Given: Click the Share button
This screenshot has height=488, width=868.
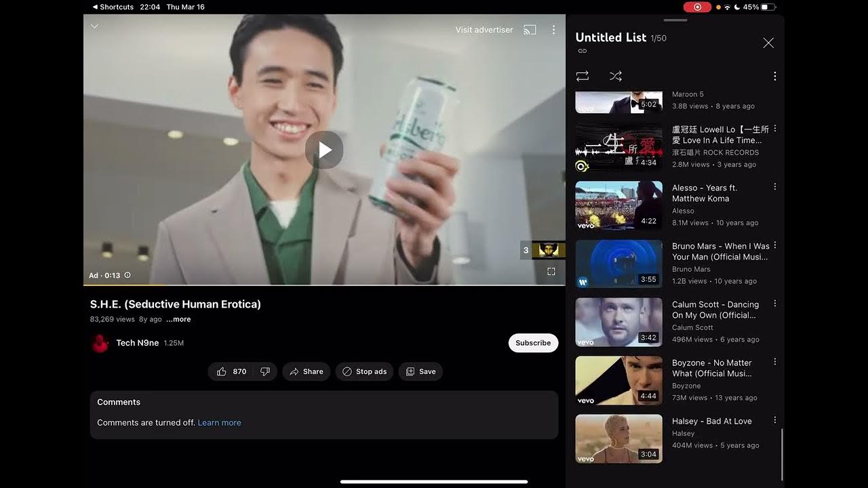Looking at the screenshot, I should pos(307,371).
